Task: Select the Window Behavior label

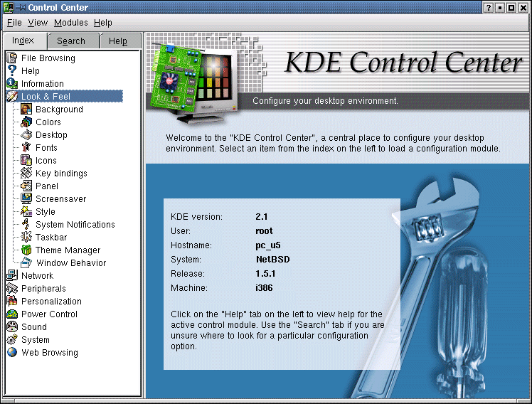Action: pos(71,262)
